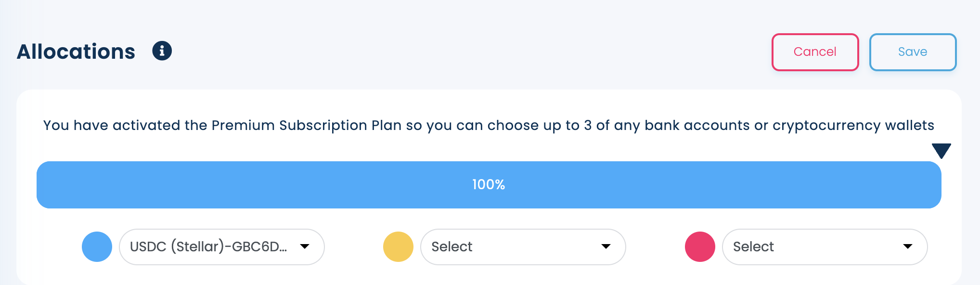Save the allocations
Image resolution: width=980 pixels, height=285 pixels.
(x=913, y=52)
